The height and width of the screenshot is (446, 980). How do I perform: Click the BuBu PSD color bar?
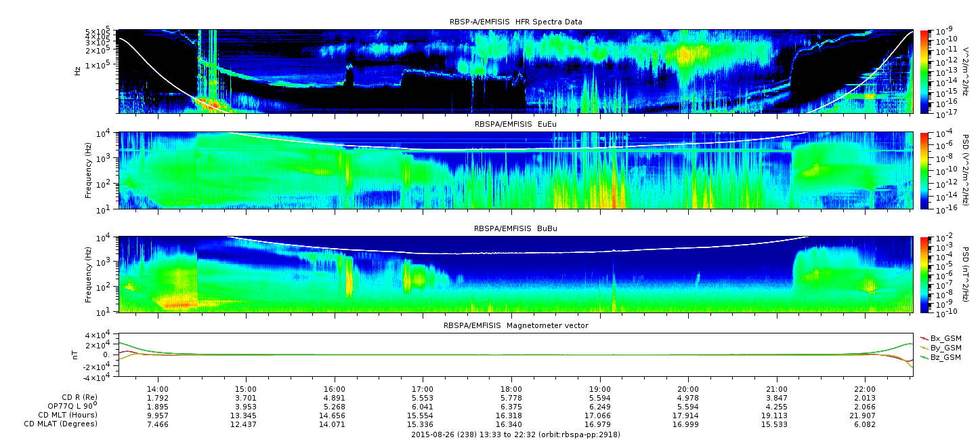[x=924, y=274]
